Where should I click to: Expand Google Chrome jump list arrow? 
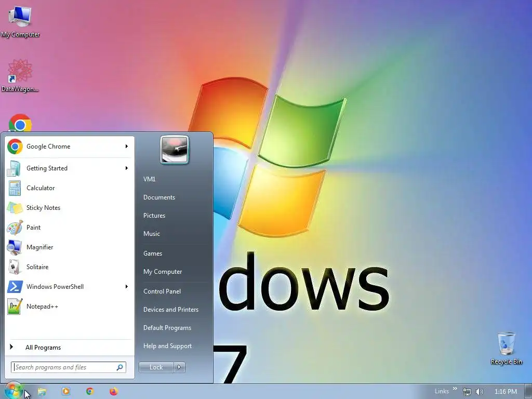pos(127,146)
